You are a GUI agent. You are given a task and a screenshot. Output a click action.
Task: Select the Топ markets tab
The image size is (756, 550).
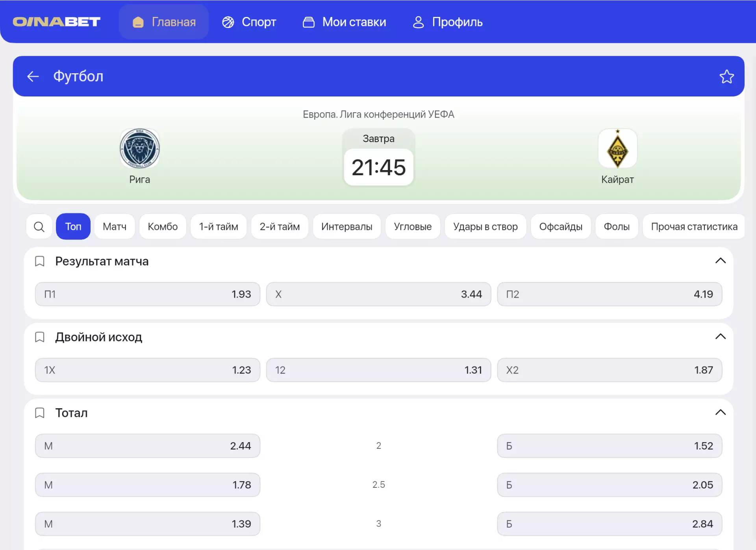coord(73,226)
